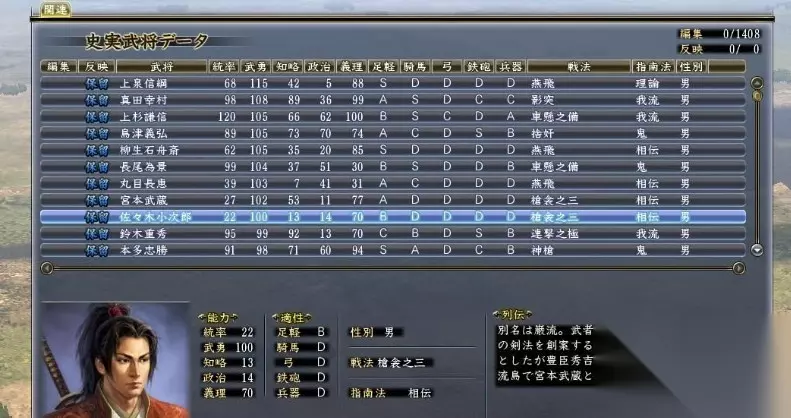Select the 長尾為景 officer row
The width and height of the screenshot is (791, 418).
tap(393, 166)
